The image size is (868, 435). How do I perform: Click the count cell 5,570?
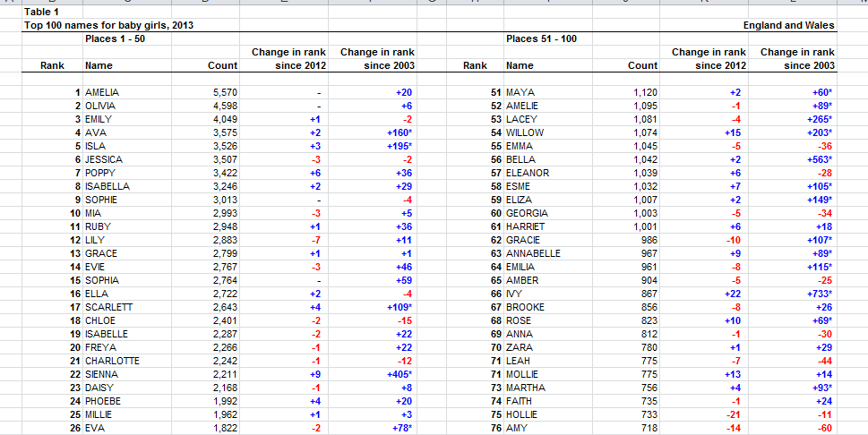click(x=225, y=93)
